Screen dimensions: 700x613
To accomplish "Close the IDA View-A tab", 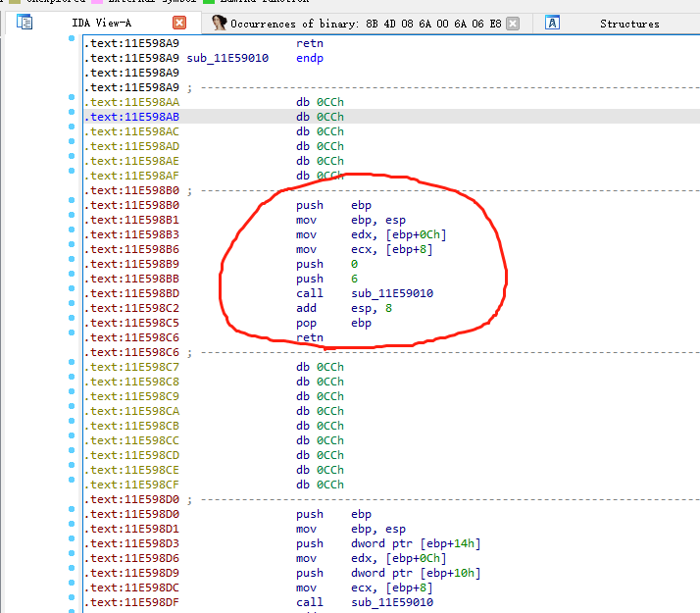I will pyautogui.click(x=178, y=23).
